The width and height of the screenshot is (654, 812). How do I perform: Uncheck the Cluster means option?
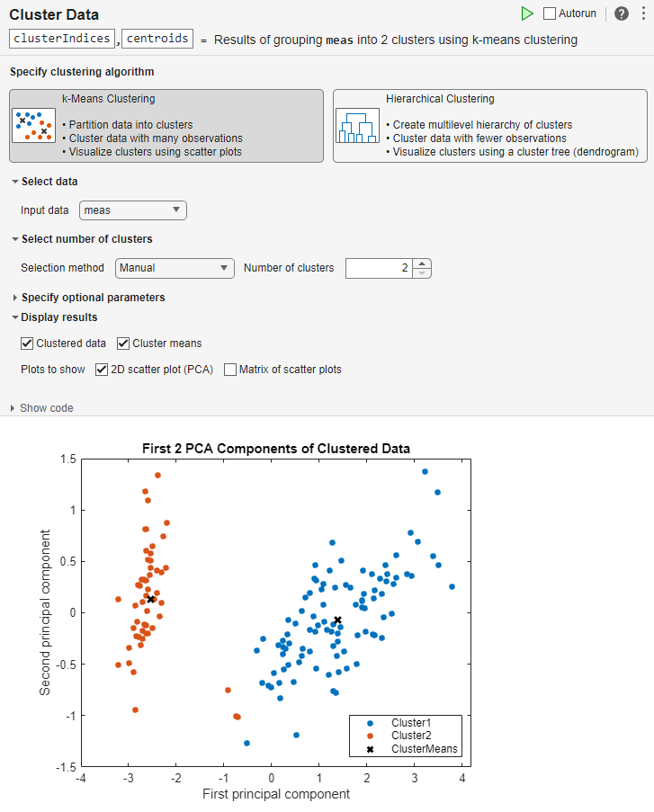point(122,343)
